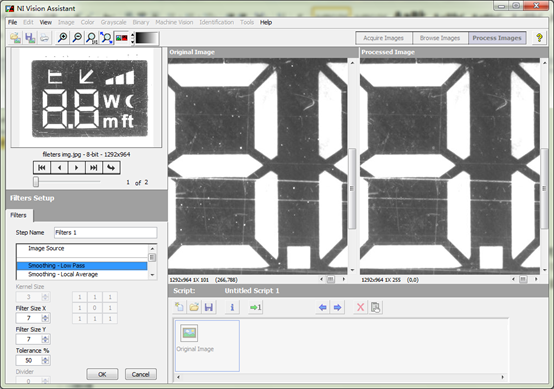Open the File menu
554x389 pixels.
coord(12,22)
